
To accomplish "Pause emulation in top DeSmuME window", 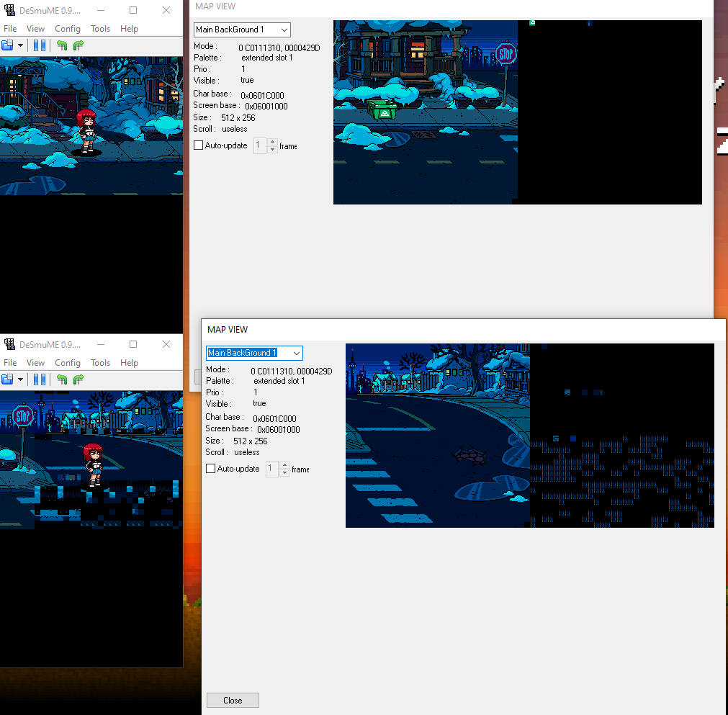I will (40, 45).
